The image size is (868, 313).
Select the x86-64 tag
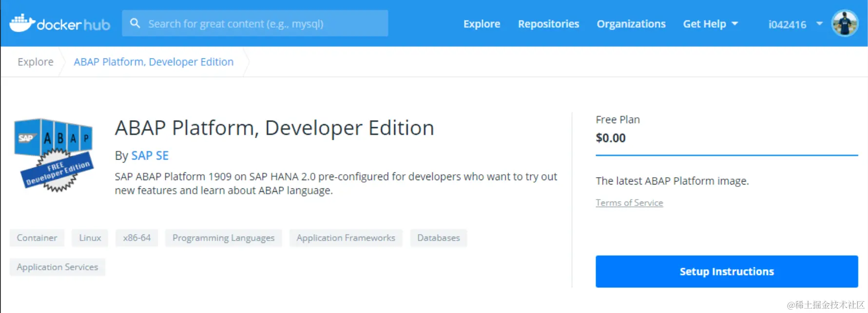click(x=137, y=238)
